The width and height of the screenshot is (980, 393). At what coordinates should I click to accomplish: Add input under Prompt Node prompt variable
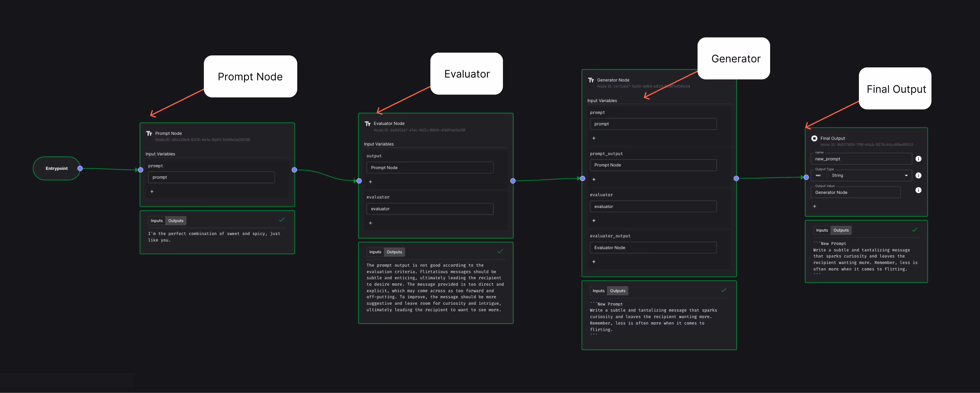152,191
